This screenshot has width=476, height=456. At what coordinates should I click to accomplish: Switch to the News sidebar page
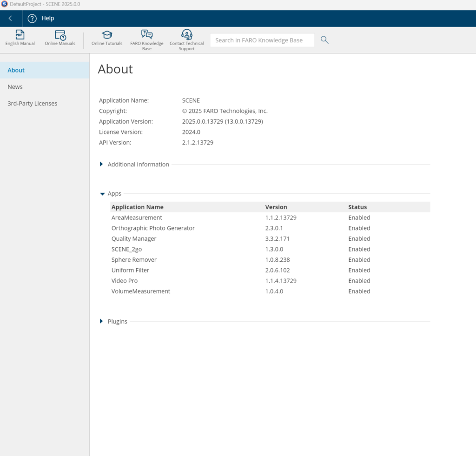click(x=15, y=87)
